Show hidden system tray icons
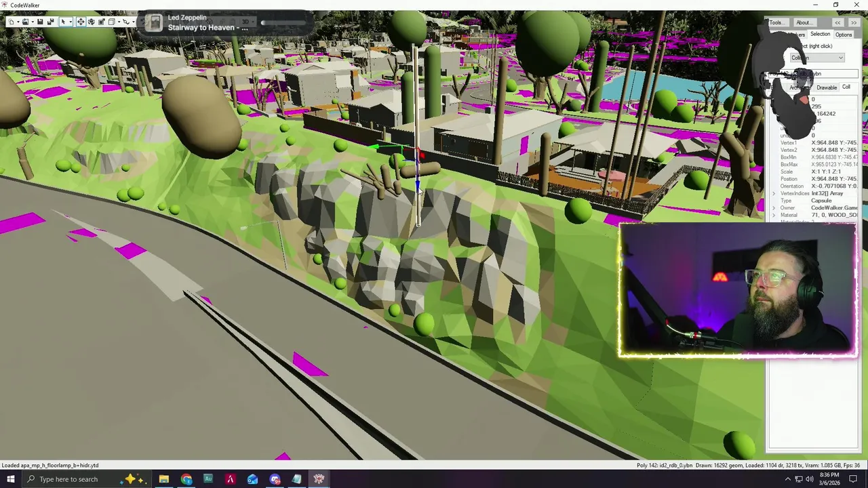The image size is (868, 488). (x=787, y=479)
